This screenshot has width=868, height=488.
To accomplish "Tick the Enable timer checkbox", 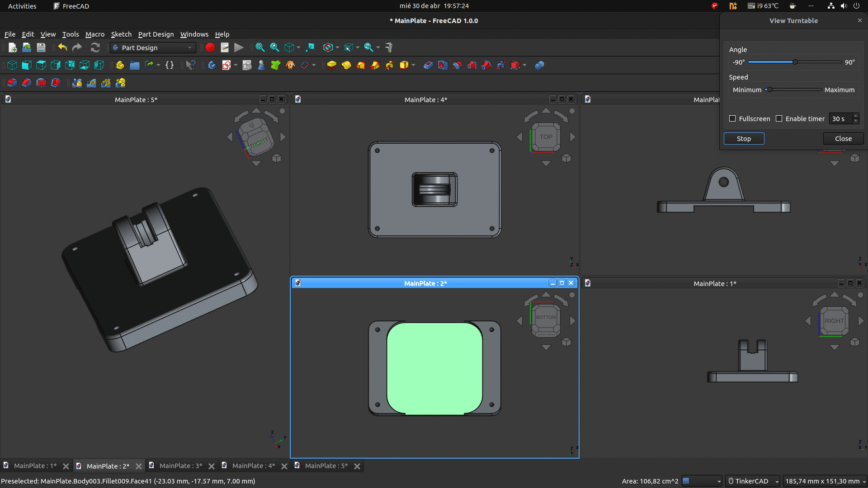I will pyautogui.click(x=779, y=118).
